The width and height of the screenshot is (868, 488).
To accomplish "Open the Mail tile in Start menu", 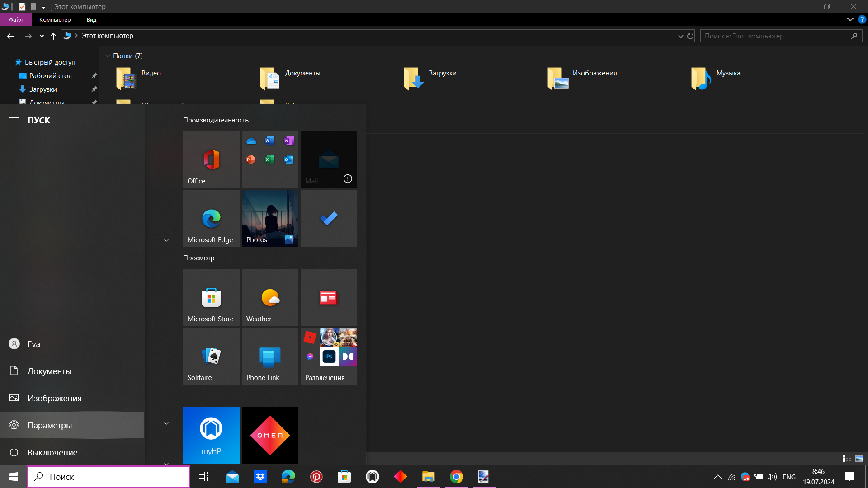I will pos(329,160).
